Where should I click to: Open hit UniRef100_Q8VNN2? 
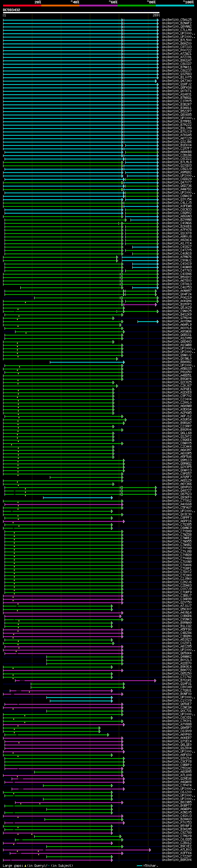coord(177,26)
